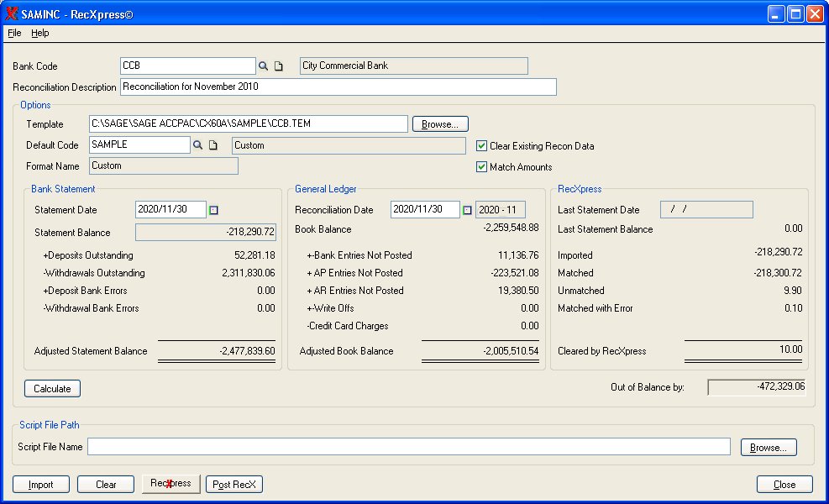Screen dimensions: 829x504
Task: Minimize the RecXpress window
Action: (775, 13)
